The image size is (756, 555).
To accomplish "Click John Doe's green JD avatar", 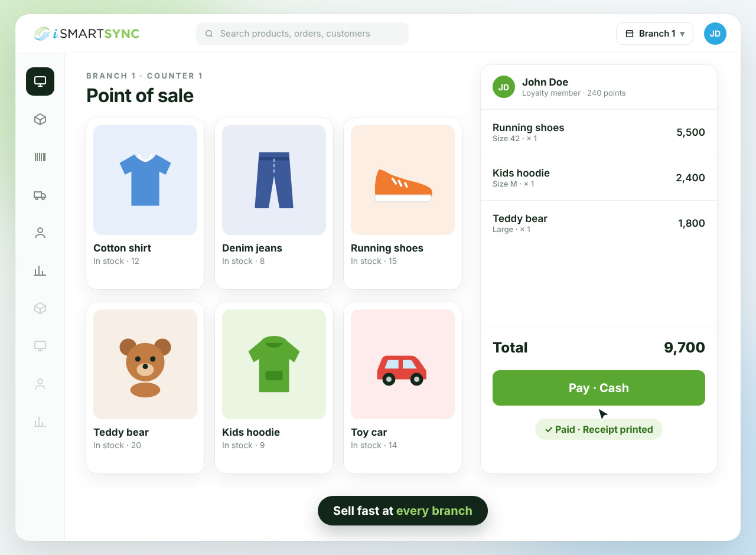I will click(504, 87).
